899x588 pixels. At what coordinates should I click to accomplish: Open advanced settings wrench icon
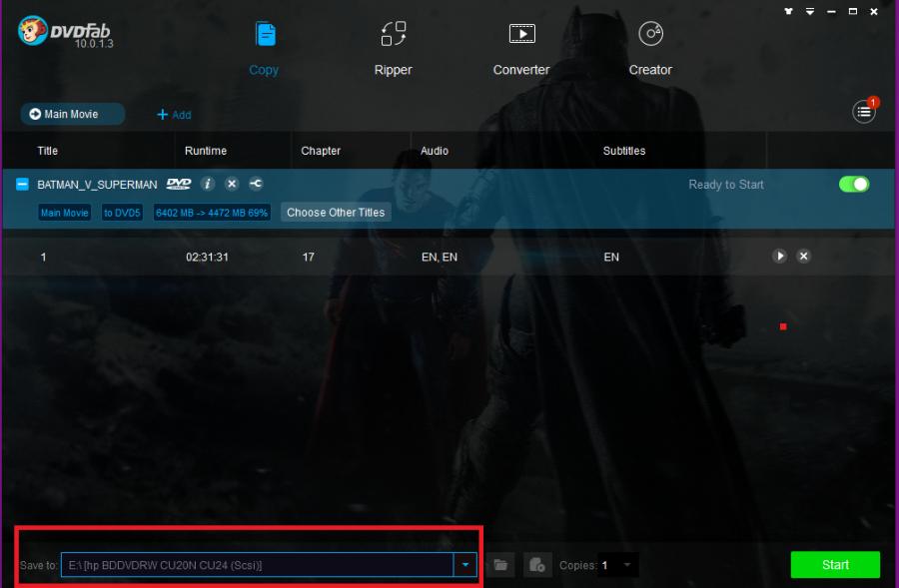(256, 184)
